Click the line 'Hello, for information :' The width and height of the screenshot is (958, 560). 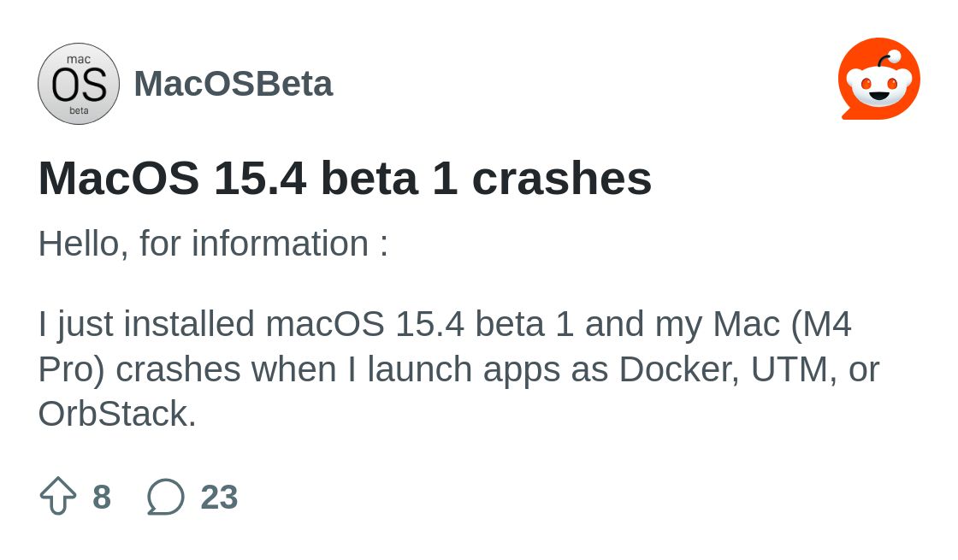click(x=213, y=244)
